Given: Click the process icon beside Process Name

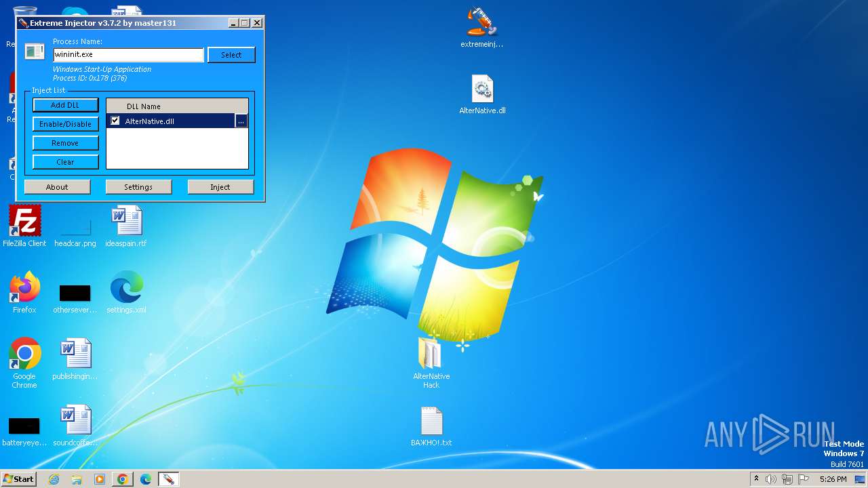Looking at the screenshot, I should [x=35, y=52].
